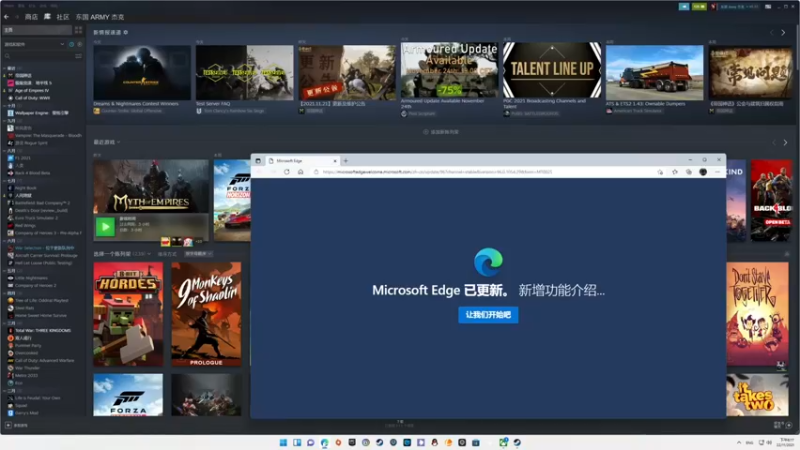Advance recent games with right arrow
Viewport: 800px width, 450px height.
tap(785, 143)
